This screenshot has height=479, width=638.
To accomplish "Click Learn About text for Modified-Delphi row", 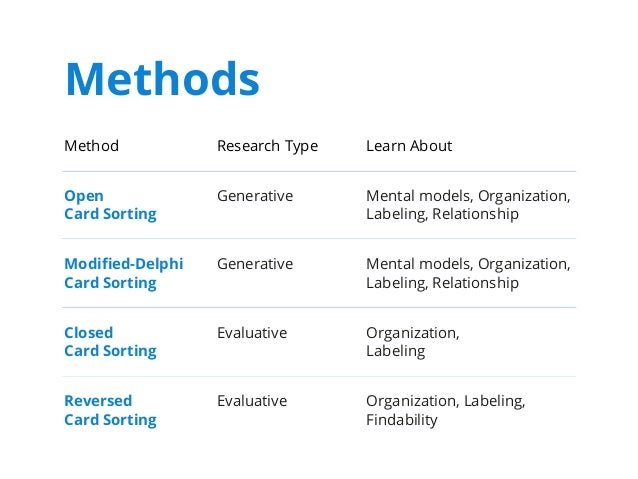I will pos(468,273).
